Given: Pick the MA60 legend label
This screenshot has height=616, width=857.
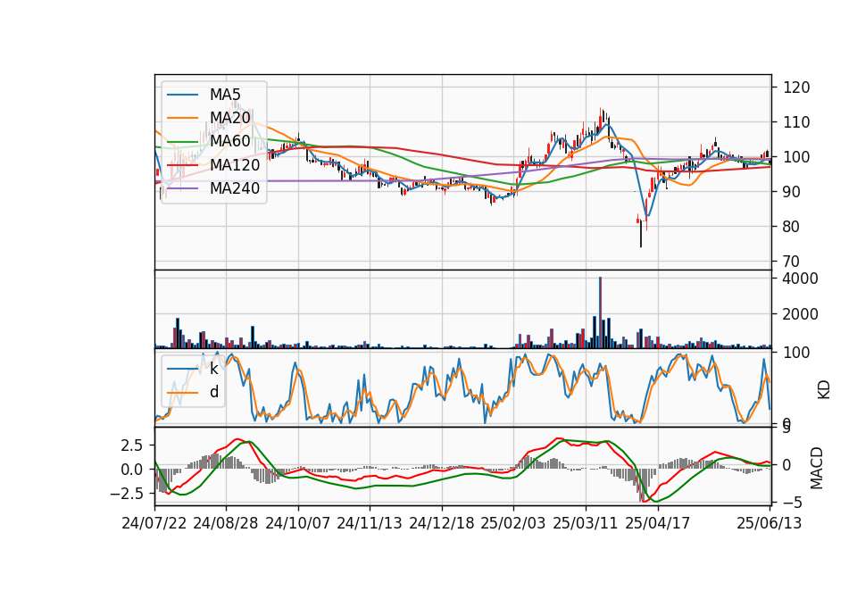Looking at the screenshot, I should coord(229,141).
